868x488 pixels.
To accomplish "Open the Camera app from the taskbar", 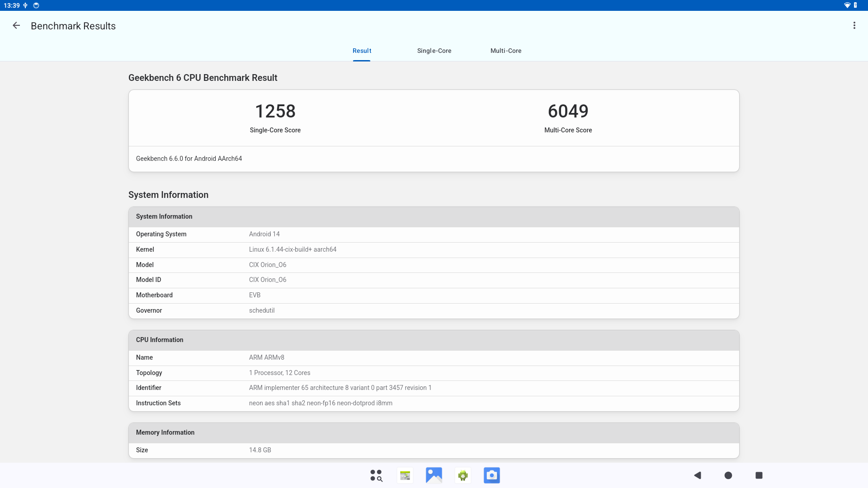I will (x=492, y=475).
